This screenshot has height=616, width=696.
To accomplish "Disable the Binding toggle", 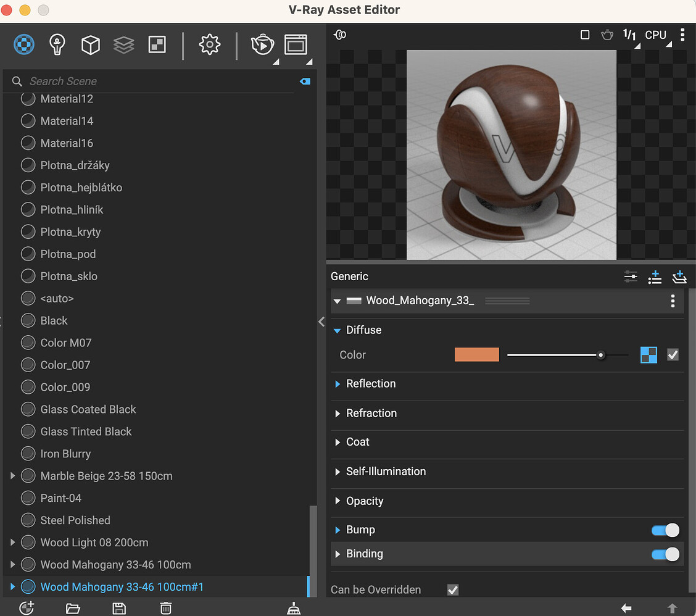I will pos(665,554).
